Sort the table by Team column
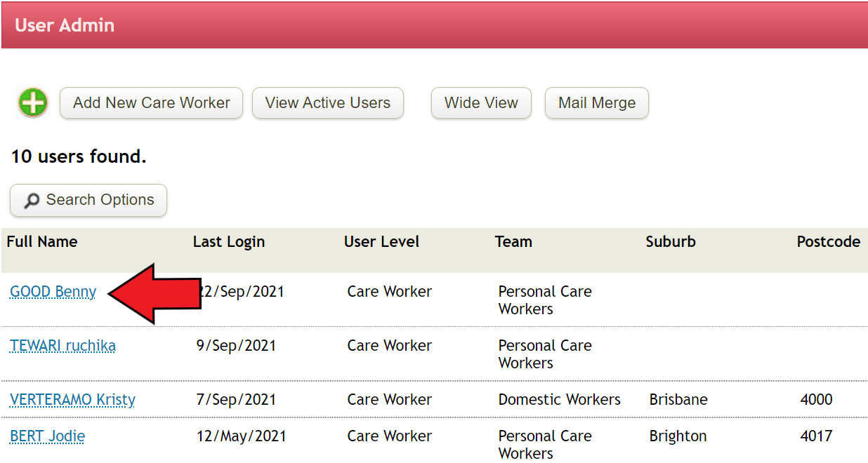The image size is (868, 463). tap(513, 241)
